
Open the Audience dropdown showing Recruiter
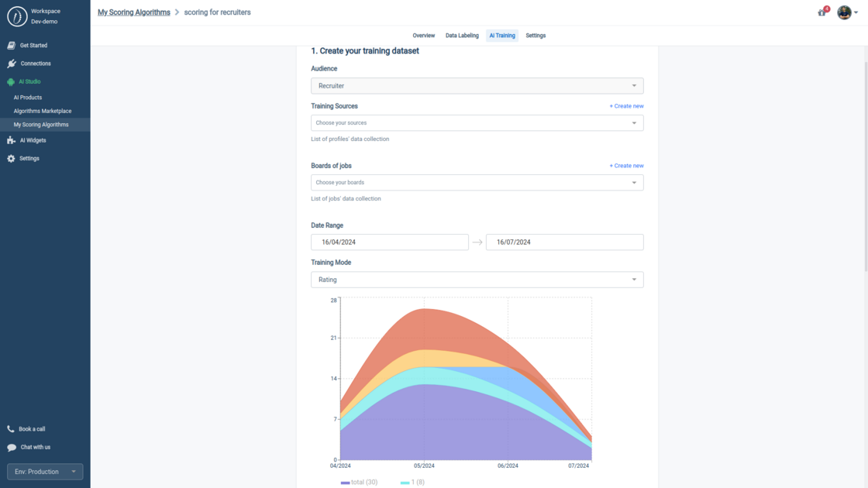click(x=477, y=85)
